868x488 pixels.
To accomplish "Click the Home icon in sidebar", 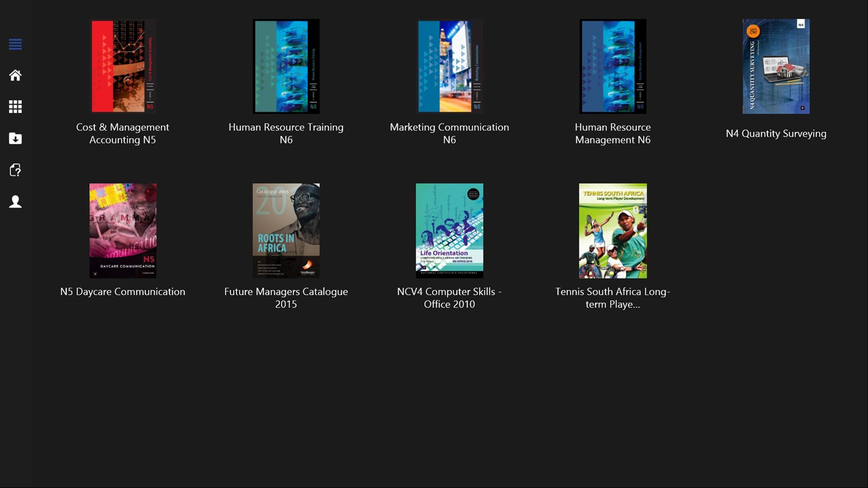I will (x=16, y=75).
